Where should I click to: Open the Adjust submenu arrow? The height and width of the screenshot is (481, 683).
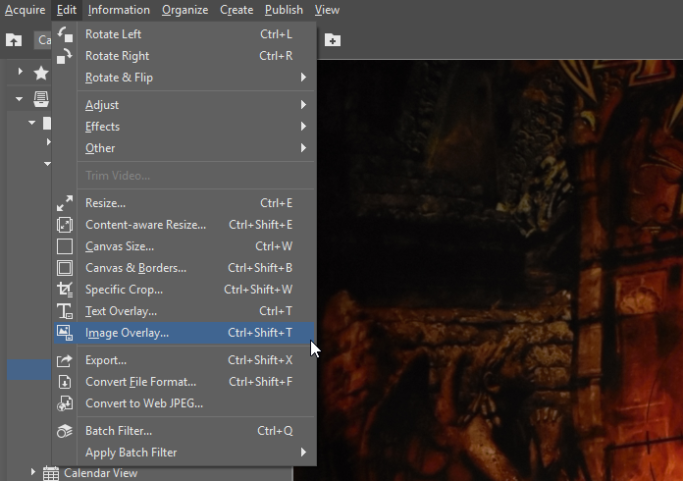(303, 105)
